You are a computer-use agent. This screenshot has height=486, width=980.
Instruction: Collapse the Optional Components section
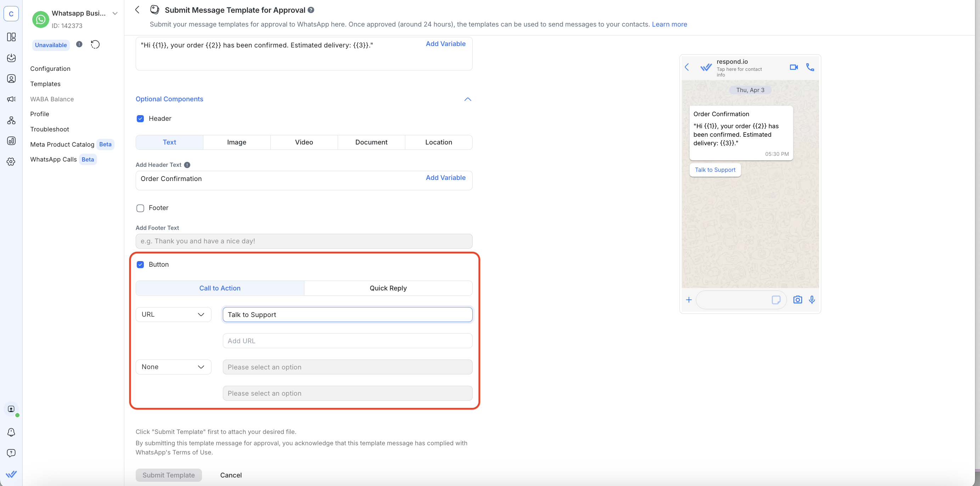click(x=468, y=99)
